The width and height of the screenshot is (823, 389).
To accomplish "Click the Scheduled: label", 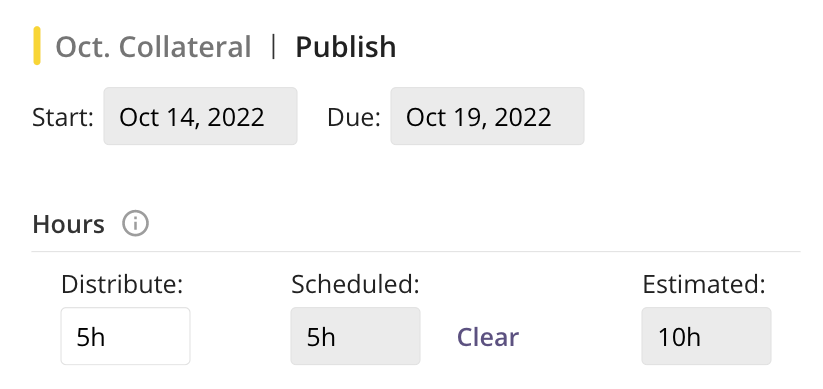I will (x=355, y=285).
